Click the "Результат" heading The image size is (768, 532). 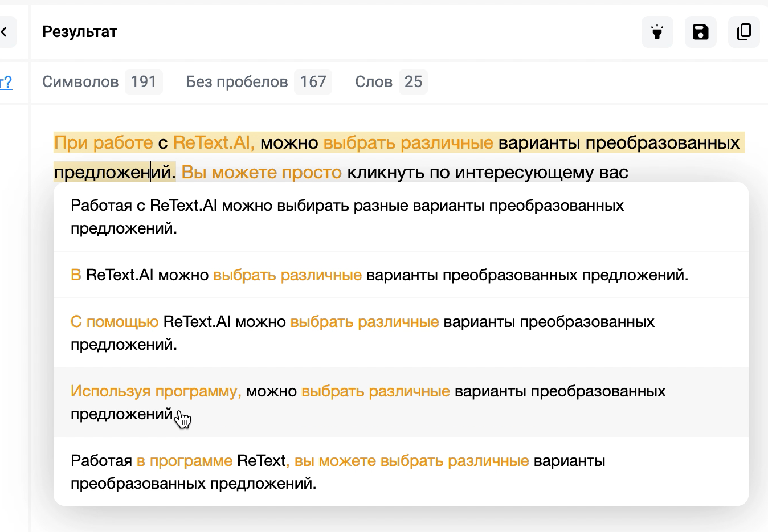(x=80, y=32)
